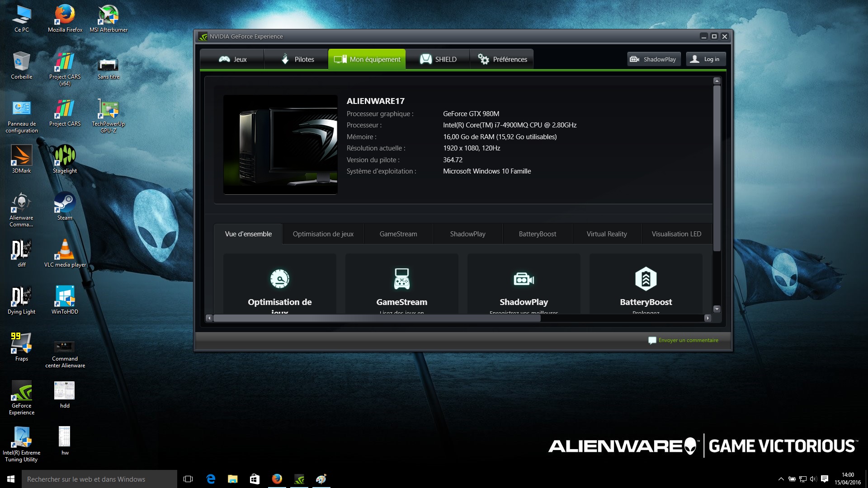Click the Envoyer un commentaire link
This screenshot has height=488, width=868.
[683, 340]
